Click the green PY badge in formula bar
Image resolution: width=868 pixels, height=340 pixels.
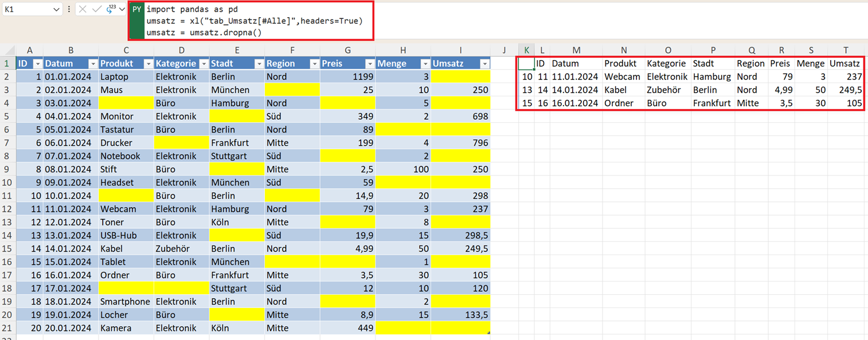[136, 10]
